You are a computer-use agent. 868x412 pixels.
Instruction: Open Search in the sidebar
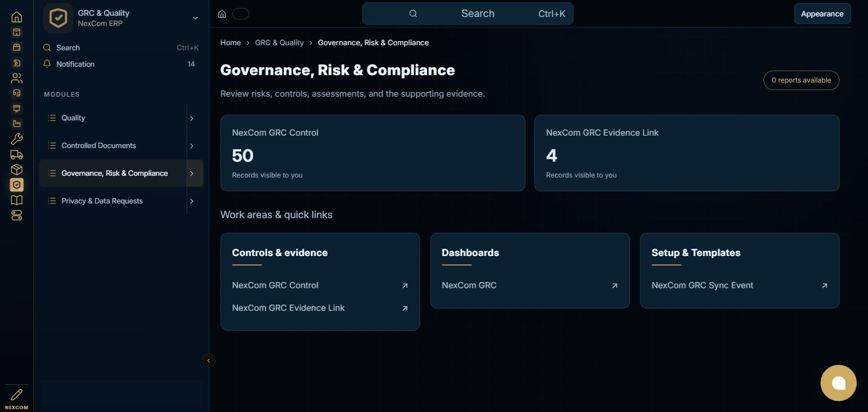(x=121, y=48)
